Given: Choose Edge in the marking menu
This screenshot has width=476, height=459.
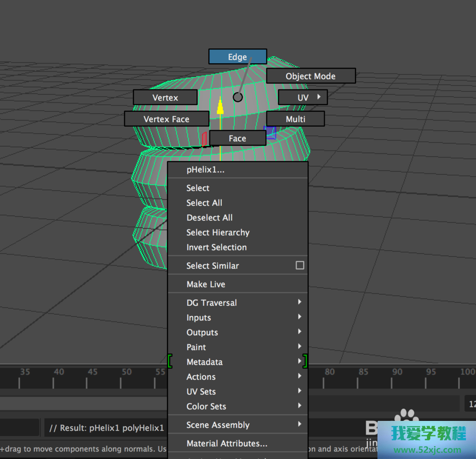Looking at the screenshot, I should click(x=237, y=57).
